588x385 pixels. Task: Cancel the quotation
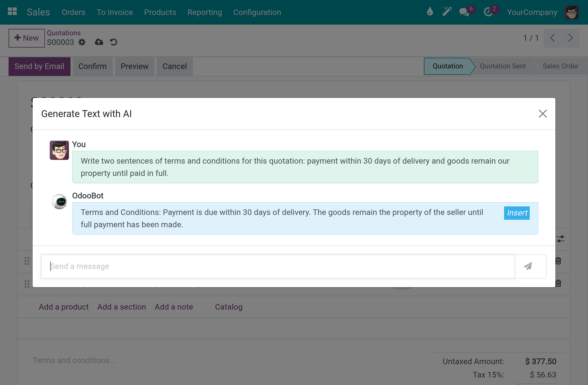pyautogui.click(x=175, y=66)
